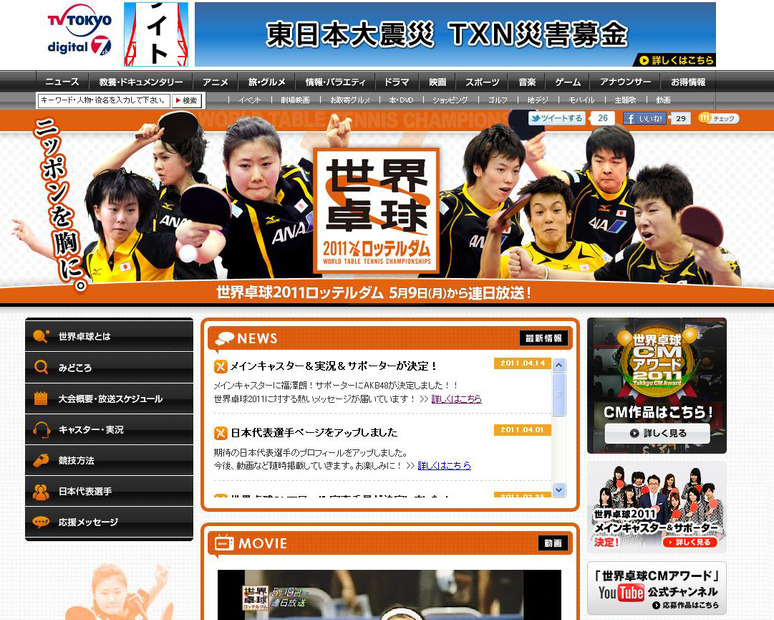Image resolution: width=774 pixels, height=620 pixels.
Task: Open the 旅・グルメ menu
Action: point(267,82)
